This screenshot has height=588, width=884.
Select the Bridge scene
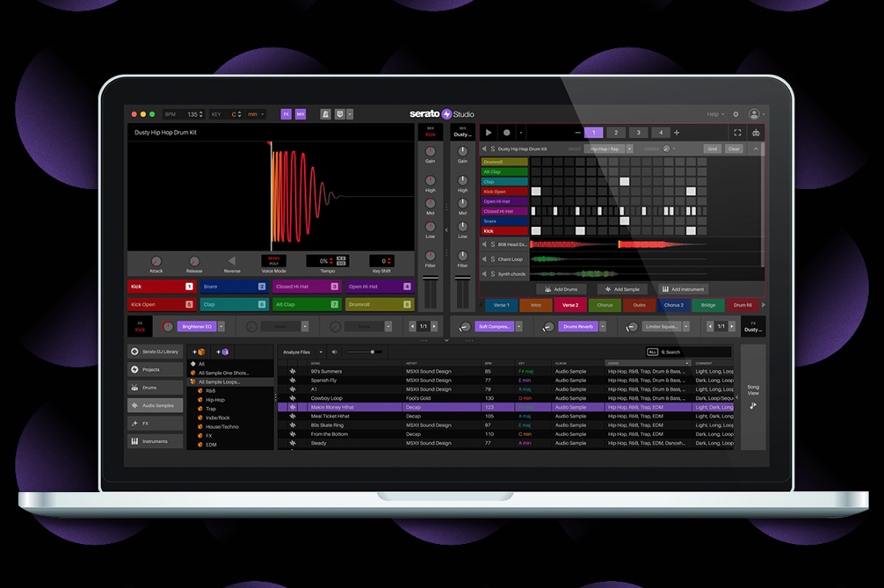pos(708,305)
